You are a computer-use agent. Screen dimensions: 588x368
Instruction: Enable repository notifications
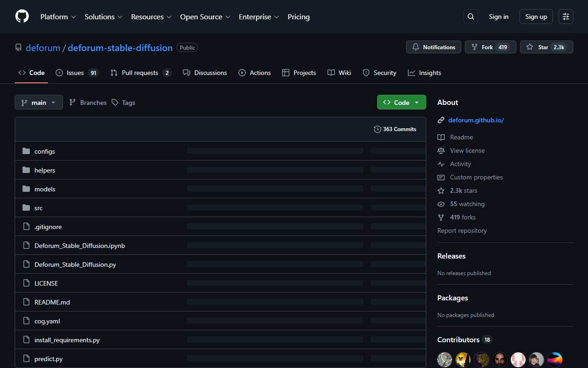[x=433, y=46]
